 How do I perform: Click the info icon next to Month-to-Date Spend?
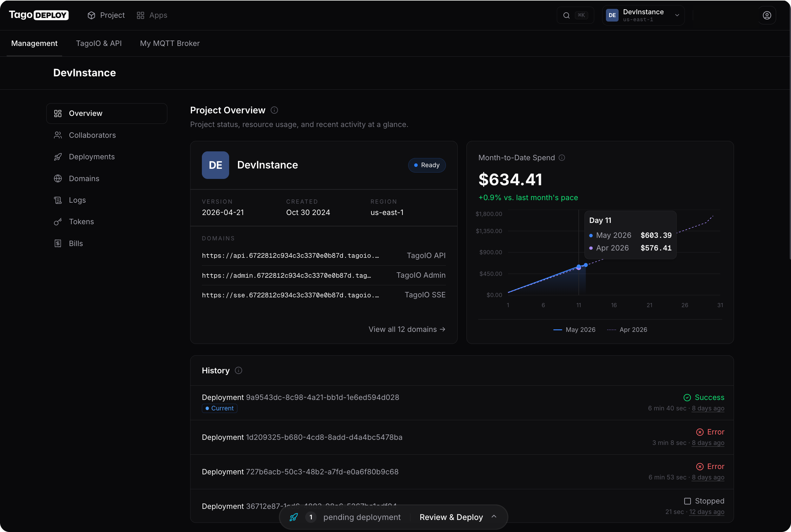(562, 158)
